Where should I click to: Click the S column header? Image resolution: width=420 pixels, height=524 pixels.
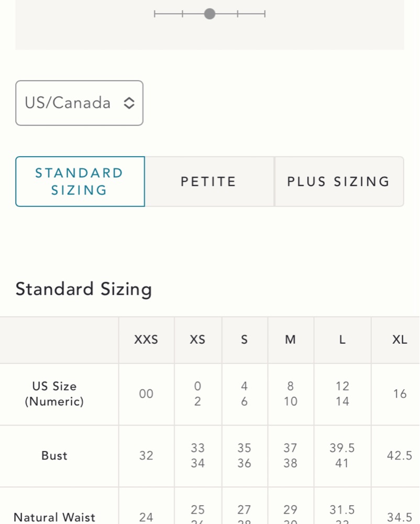(244, 340)
